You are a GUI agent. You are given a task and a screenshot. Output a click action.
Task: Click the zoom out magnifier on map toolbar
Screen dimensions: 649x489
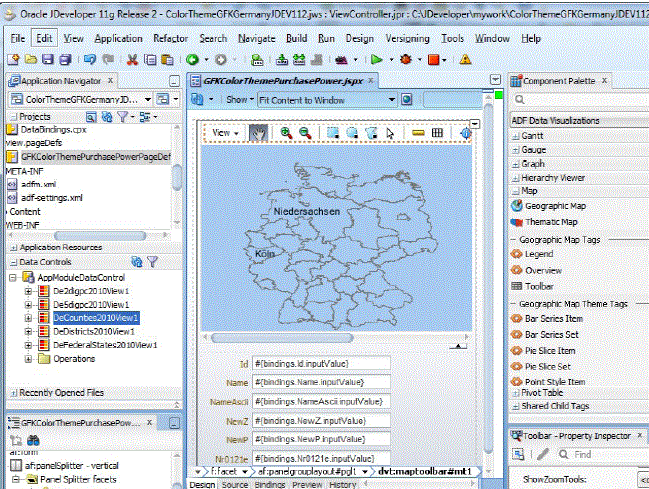click(305, 133)
